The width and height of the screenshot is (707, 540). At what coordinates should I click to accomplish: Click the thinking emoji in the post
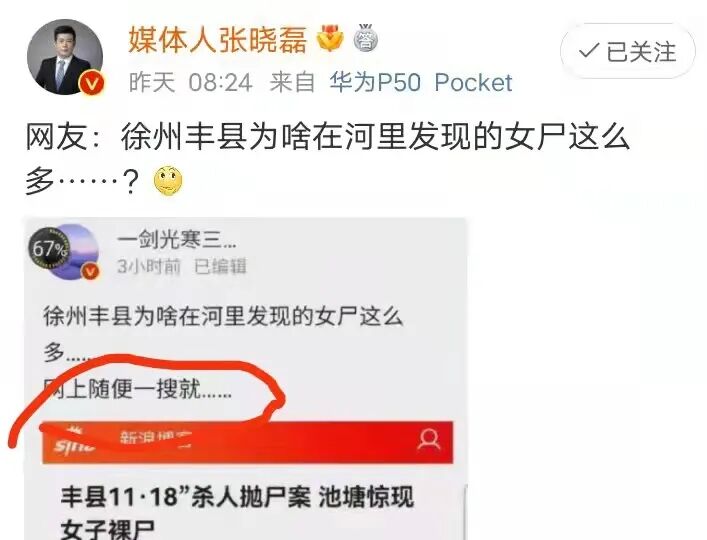168,180
